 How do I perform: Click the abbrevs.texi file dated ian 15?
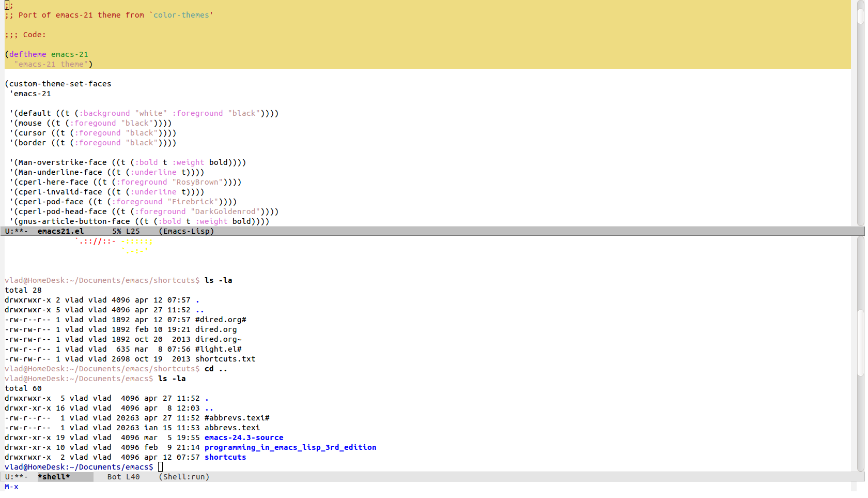pyautogui.click(x=233, y=428)
